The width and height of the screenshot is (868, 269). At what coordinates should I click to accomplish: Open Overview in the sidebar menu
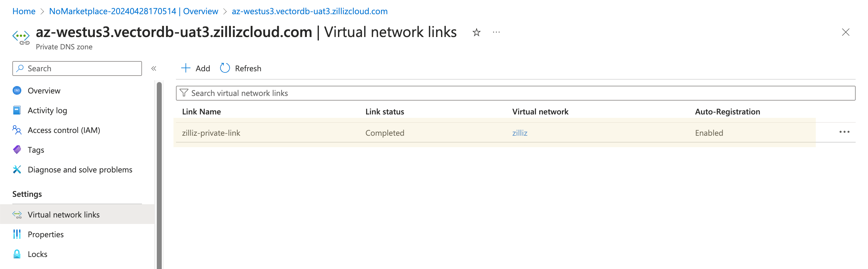click(x=44, y=91)
